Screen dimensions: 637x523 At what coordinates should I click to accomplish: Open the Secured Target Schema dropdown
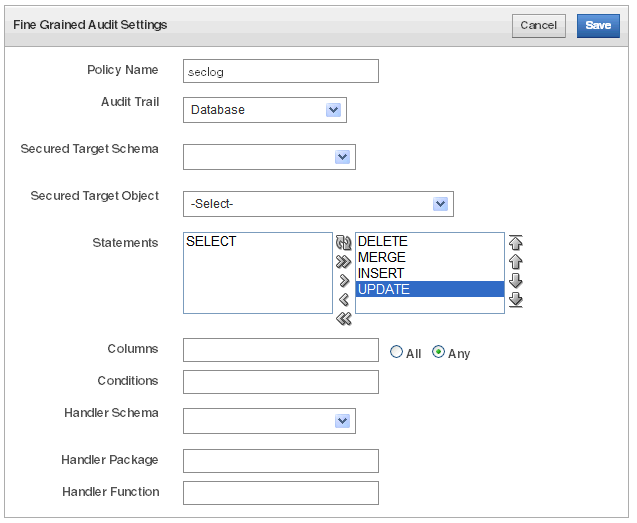pyautogui.click(x=269, y=157)
